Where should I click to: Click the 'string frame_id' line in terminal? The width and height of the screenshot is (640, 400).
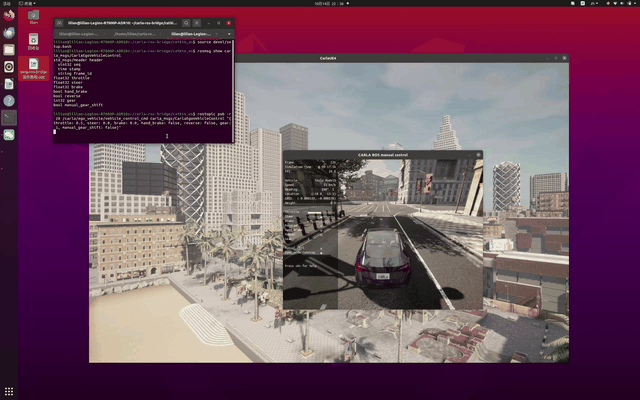tap(75, 73)
